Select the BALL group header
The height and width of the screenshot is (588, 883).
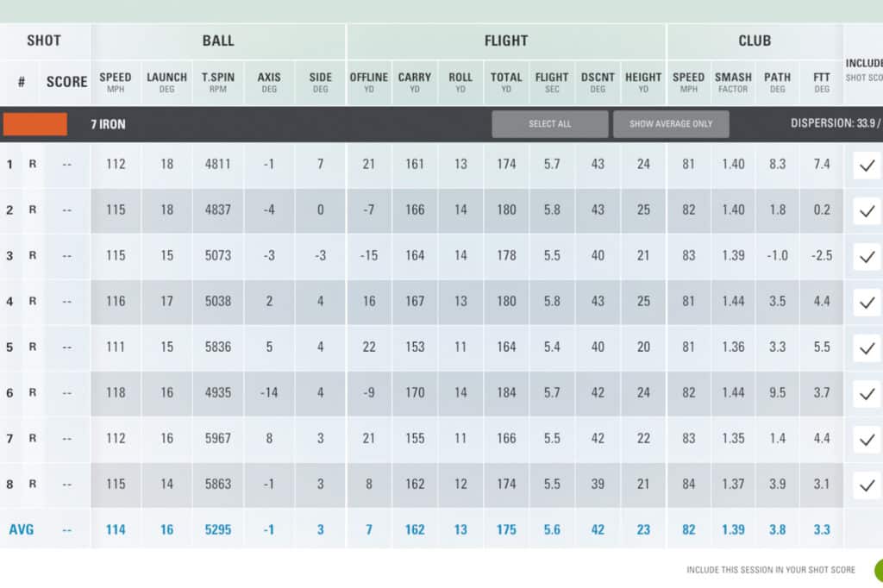coord(218,41)
